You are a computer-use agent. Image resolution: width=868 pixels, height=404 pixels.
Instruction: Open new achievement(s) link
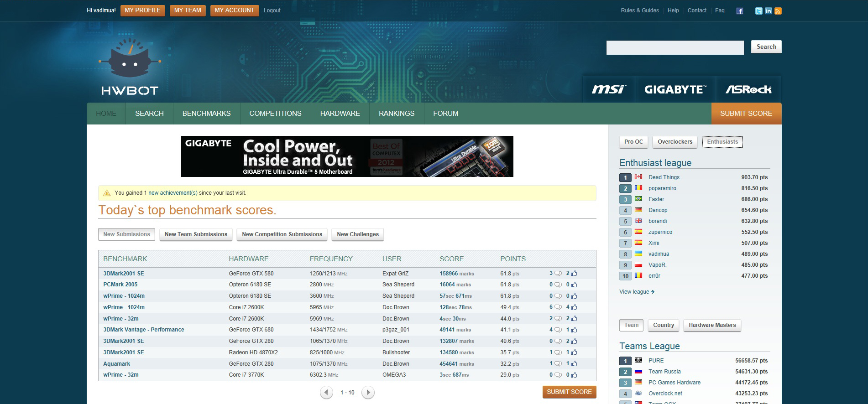(173, 193)
